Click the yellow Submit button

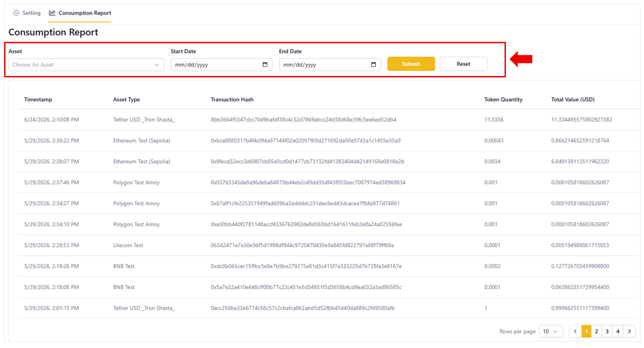[411, 64]
